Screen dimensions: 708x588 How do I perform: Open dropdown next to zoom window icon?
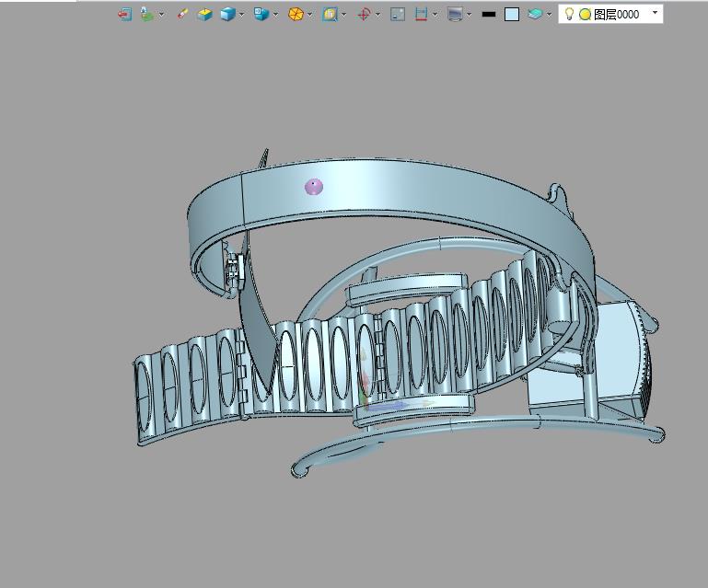pyautogui.click(x=344, y=15)
